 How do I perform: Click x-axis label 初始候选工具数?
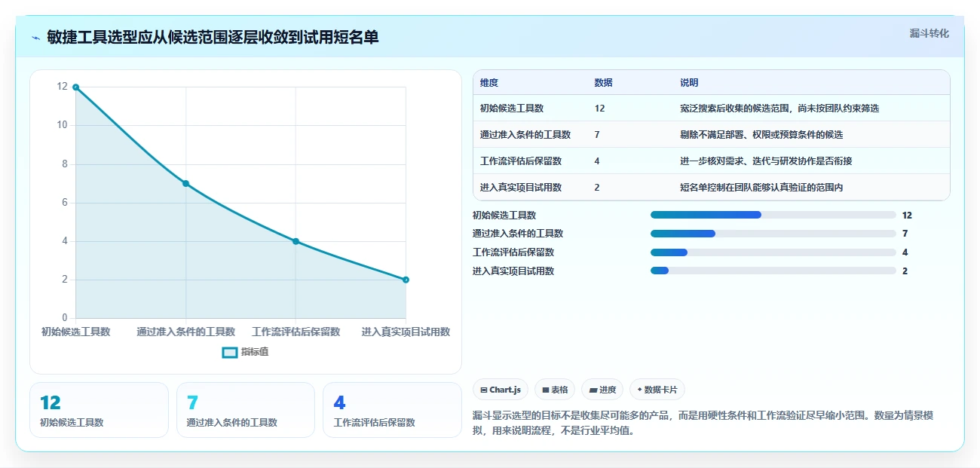pyautogui.click(x=75, y=332)
